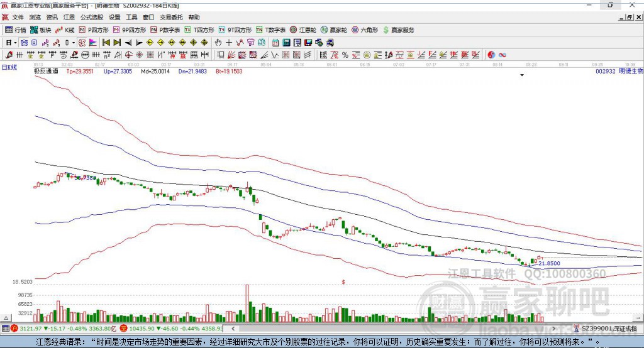Screen dimensions: 644x348
Task: Jump to first bar icon
Action: click(106, 43)
